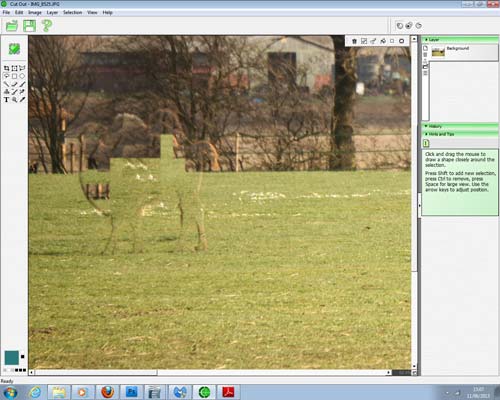Click the teal foreground color swatch
Image resolution: width=500 pixels, height=400 pixels.
[x=12, y=358]
